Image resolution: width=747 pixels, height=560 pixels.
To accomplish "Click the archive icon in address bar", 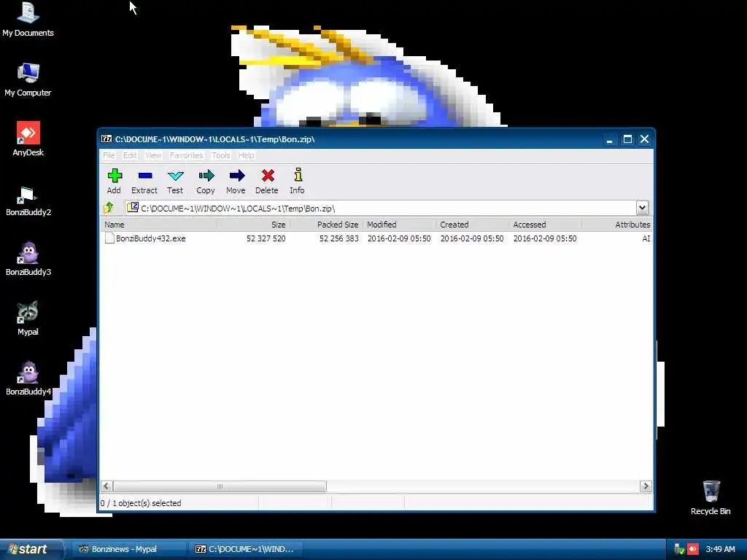I will [133, 208].
